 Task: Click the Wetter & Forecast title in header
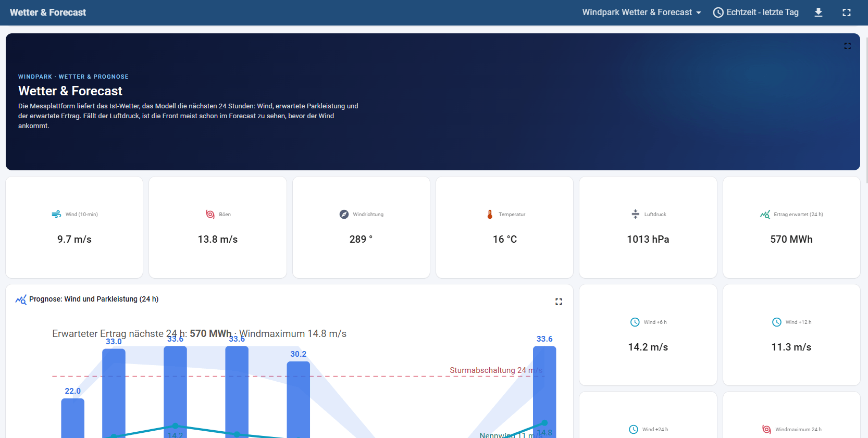[48, 12]
